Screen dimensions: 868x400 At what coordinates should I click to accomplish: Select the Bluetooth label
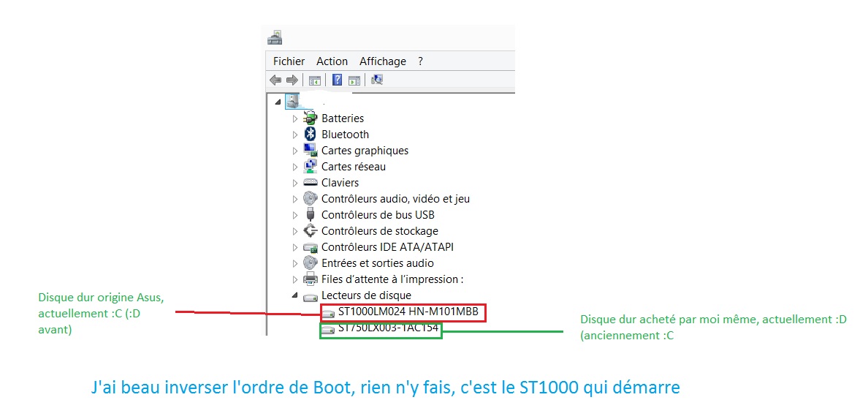tap(345, 134)
